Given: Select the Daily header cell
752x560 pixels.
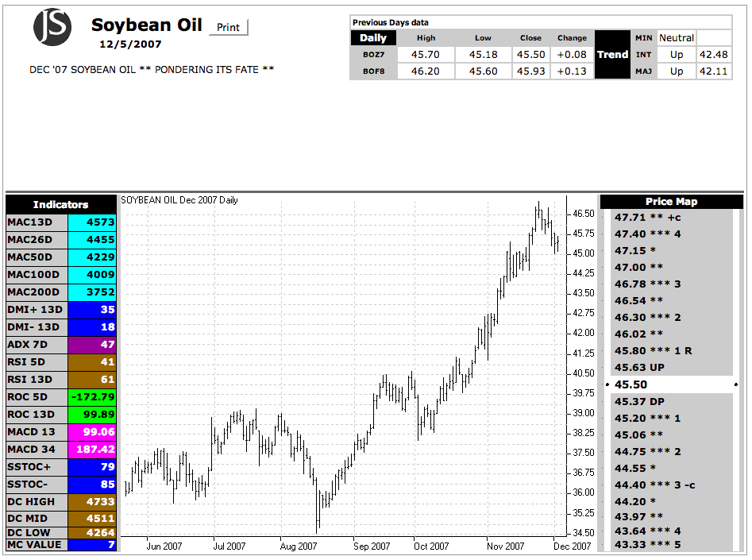Looking at the screenshot, I should coord(373,38).
